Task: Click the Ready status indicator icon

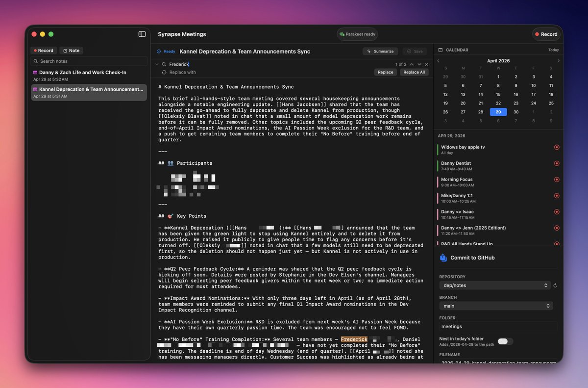Action: point(159,51)
